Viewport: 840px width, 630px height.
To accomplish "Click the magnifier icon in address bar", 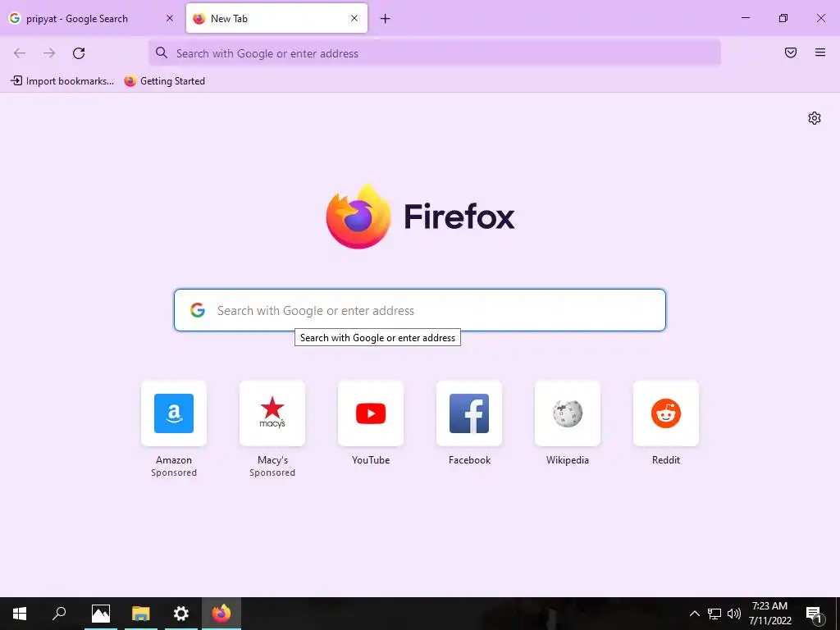I will point(162,52).
